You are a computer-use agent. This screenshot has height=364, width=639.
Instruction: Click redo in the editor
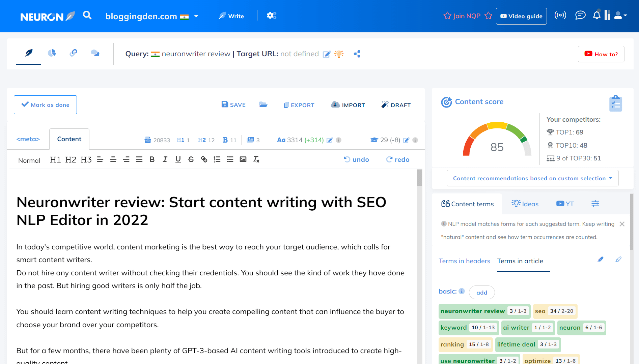click(398, 159)
